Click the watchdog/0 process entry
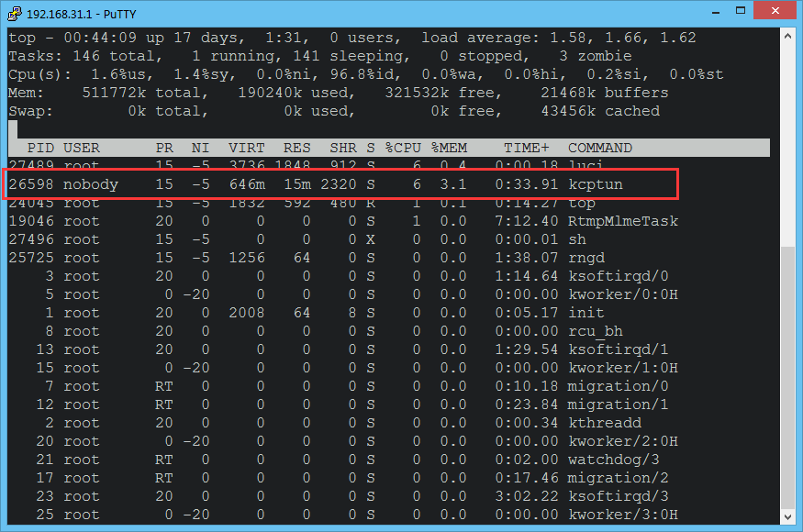 click(x=367, y=459)
